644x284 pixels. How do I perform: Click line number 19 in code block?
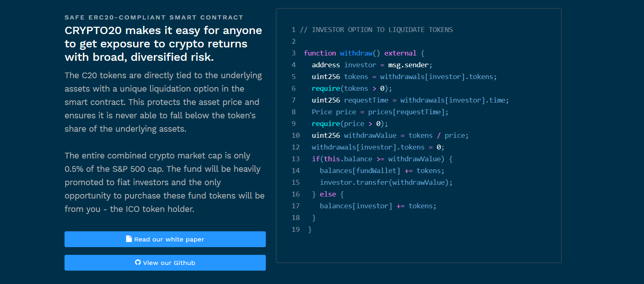coord(295,229)
